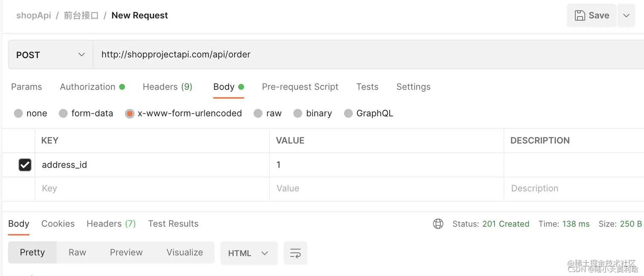This screenshot has width=644, height=276.
Task: Open the Tests tab
Action: coord(367,87)
